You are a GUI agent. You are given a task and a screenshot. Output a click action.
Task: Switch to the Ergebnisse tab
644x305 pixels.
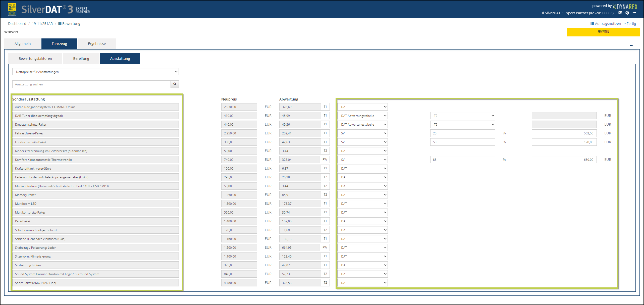click(x=97, y=44)
